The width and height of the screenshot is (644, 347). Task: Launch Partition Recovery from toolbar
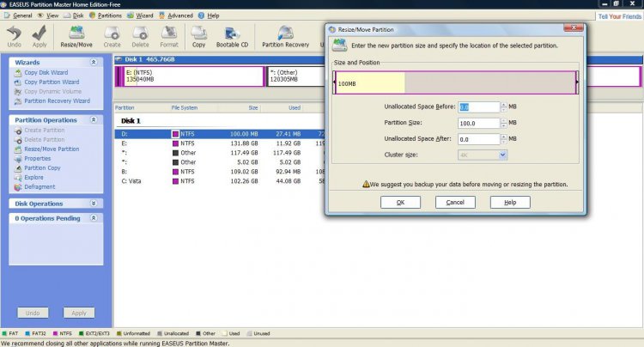point(285,36)
